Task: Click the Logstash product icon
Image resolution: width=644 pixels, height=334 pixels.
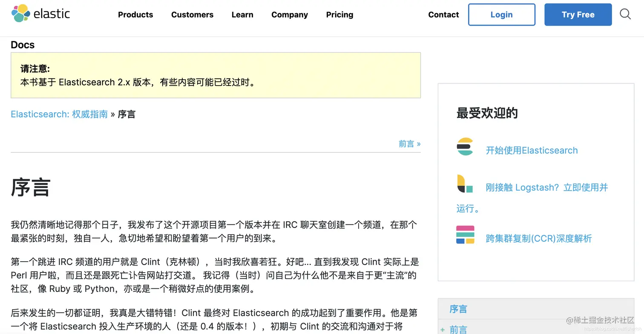Action: point(465,183)
